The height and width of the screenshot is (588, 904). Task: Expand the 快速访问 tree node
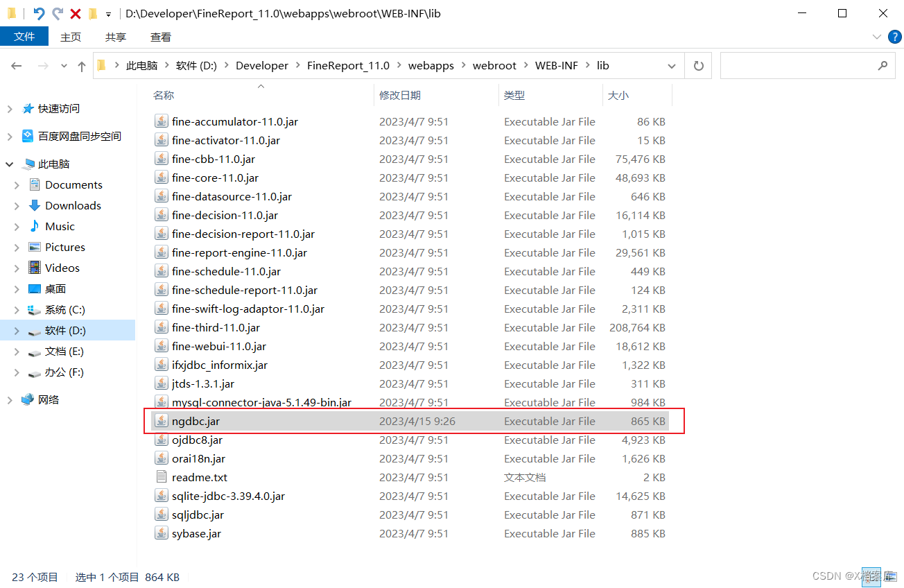10,109
